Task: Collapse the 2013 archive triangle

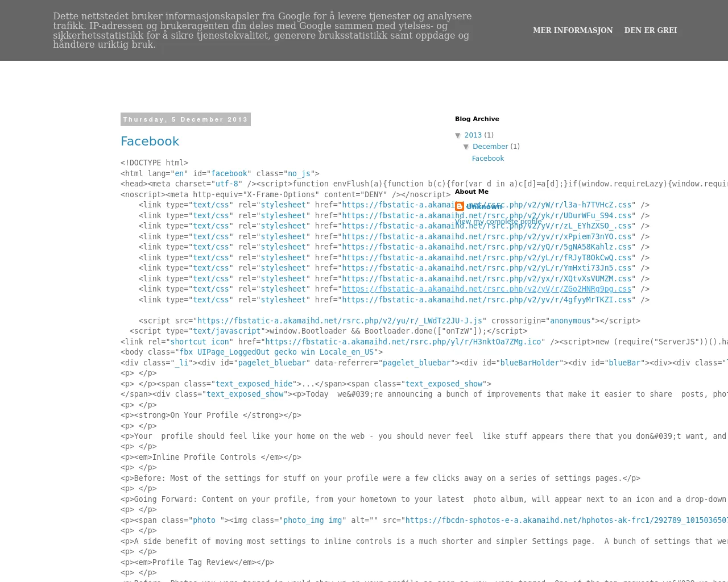Action: 458,135
